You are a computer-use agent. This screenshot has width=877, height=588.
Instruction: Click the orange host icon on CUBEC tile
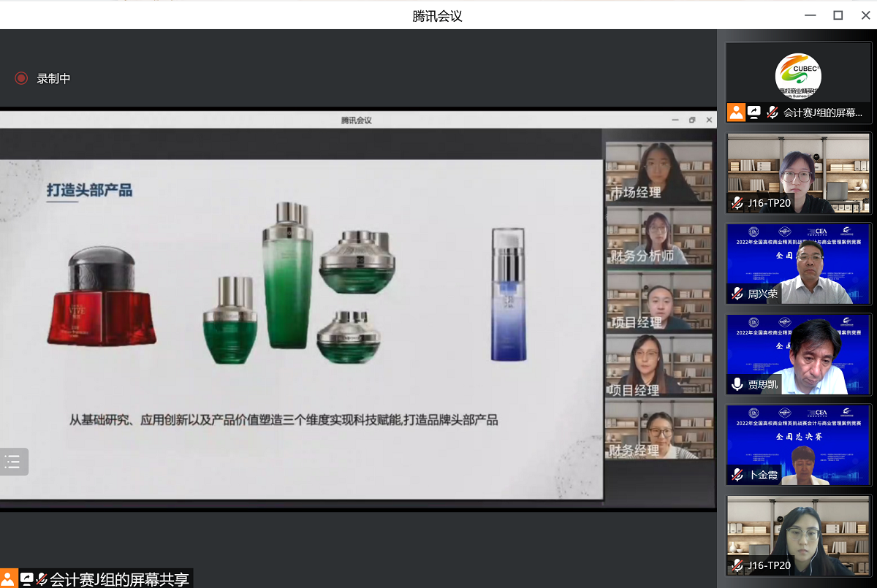(x=737, y=112)
